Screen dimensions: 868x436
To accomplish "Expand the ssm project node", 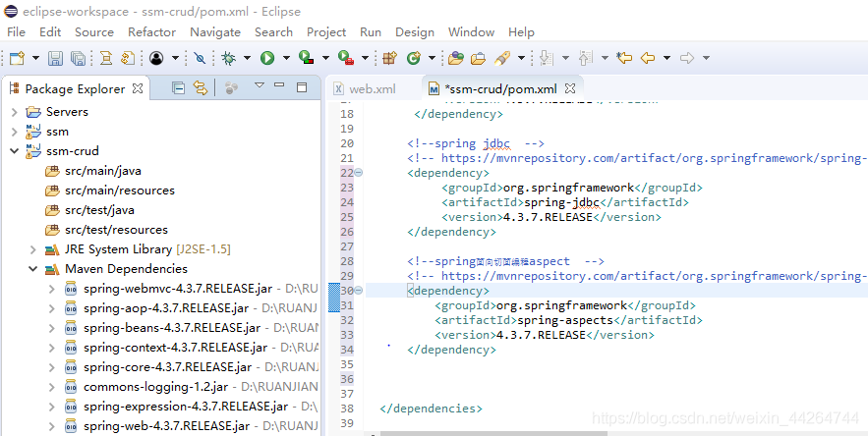I will tap(15, 133).
